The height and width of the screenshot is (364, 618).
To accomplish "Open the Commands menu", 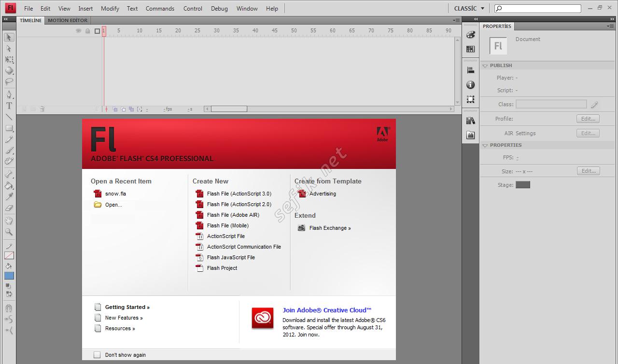I will tap(160, 8).
